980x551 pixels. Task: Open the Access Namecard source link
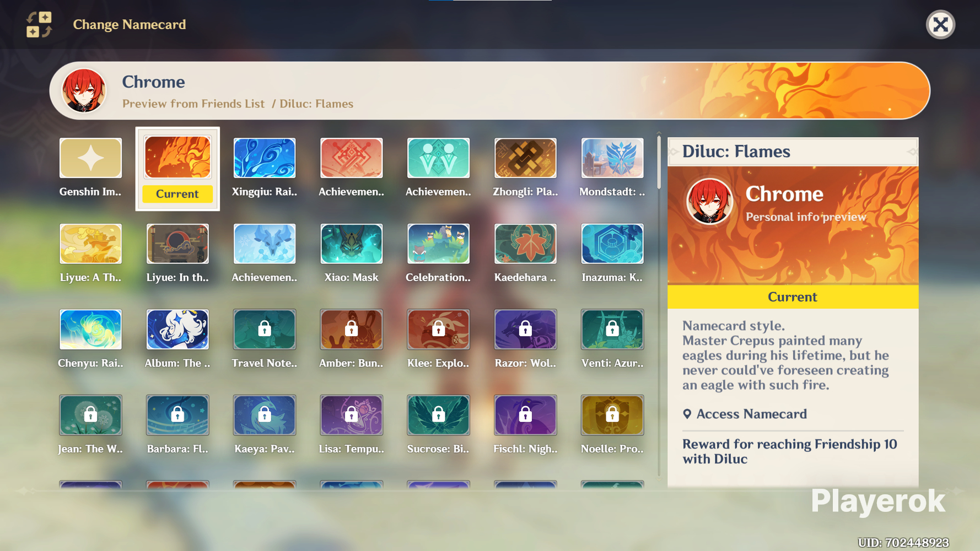(x=745, y=414)
